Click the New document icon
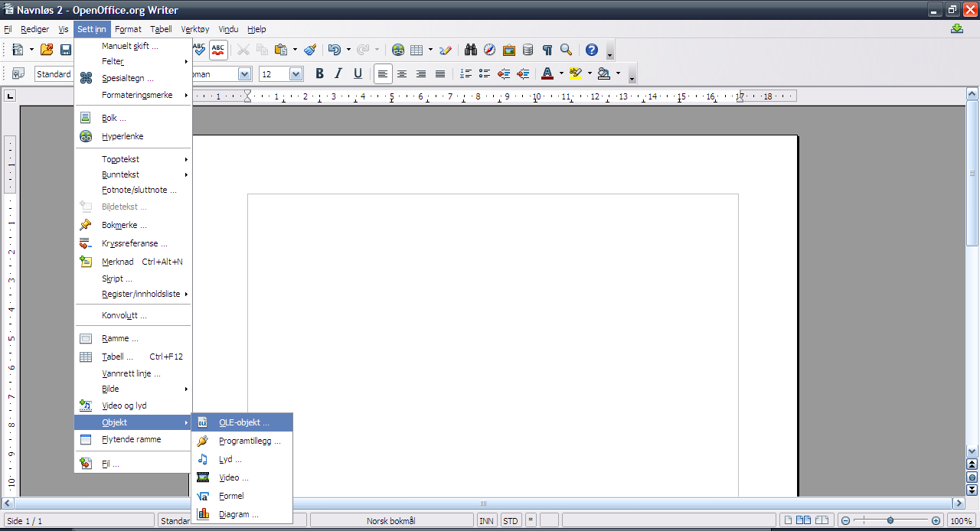980x531 pixels. coord(18,50)
